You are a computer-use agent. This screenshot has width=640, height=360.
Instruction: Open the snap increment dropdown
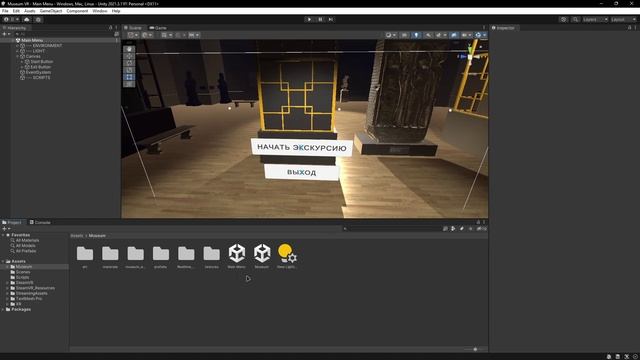(x=193, y=35)
